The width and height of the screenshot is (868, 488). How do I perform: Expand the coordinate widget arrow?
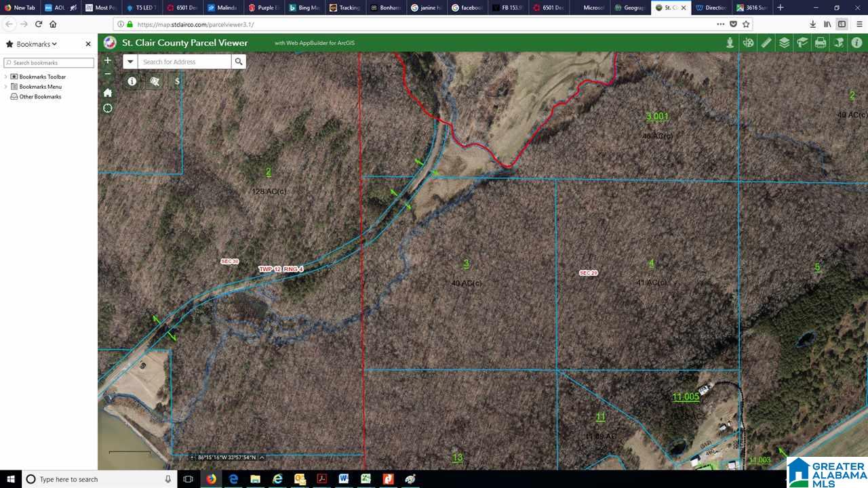coord(262,457)
